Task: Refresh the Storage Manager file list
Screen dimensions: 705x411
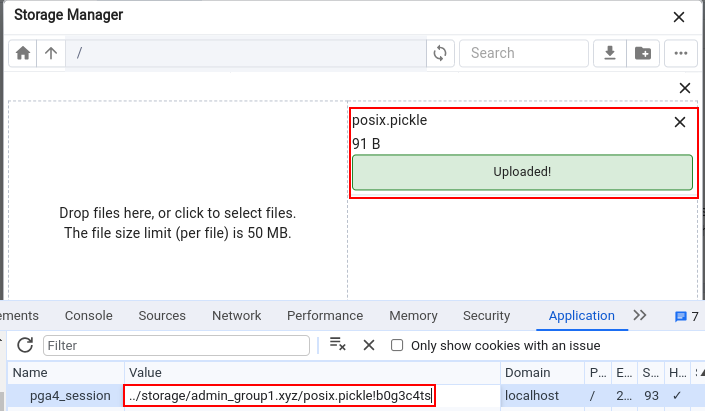Action: point(440,53)
